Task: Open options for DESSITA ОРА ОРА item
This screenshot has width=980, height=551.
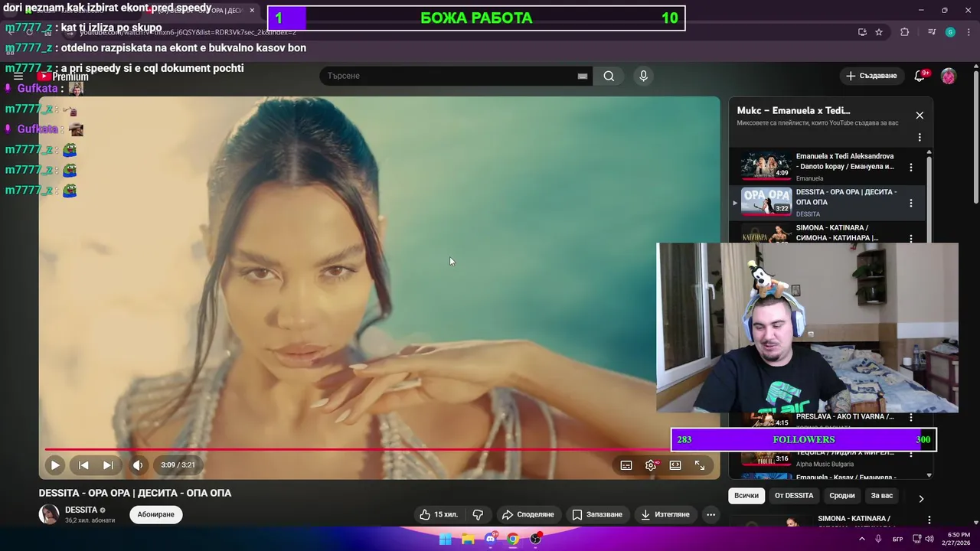Action: point(911,203)
